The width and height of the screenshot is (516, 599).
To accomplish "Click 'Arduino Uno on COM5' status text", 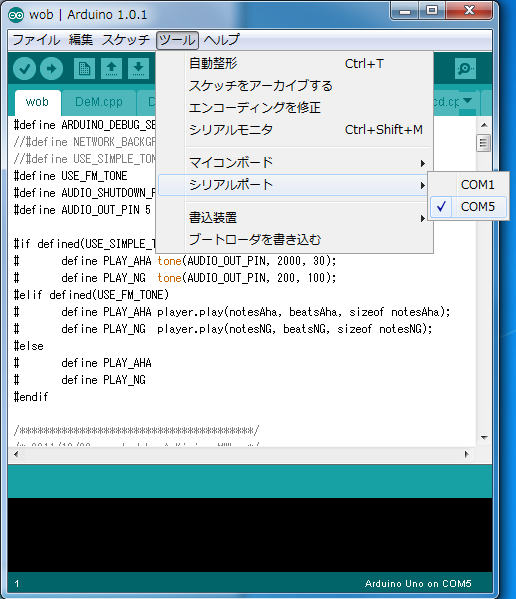I will coord(418,584).
